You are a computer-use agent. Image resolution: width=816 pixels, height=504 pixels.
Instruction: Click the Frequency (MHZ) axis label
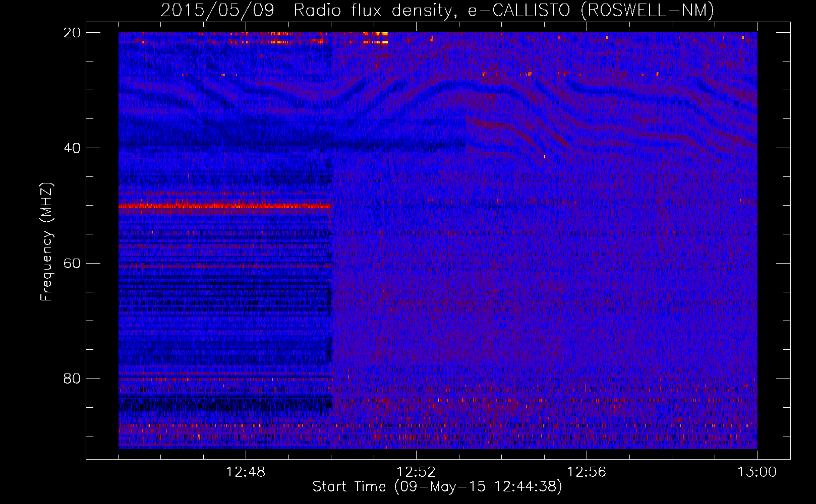(46, 242)
